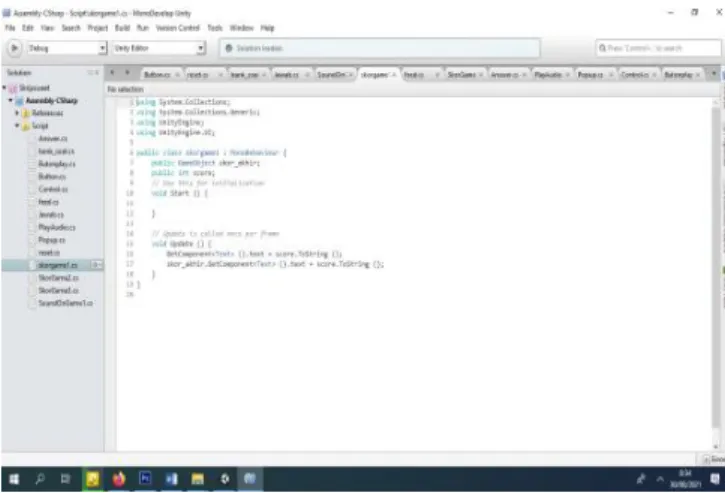Switch to the PlayAudio tab
This screenshot has width=725, height=493.
[x=548, y=75]
